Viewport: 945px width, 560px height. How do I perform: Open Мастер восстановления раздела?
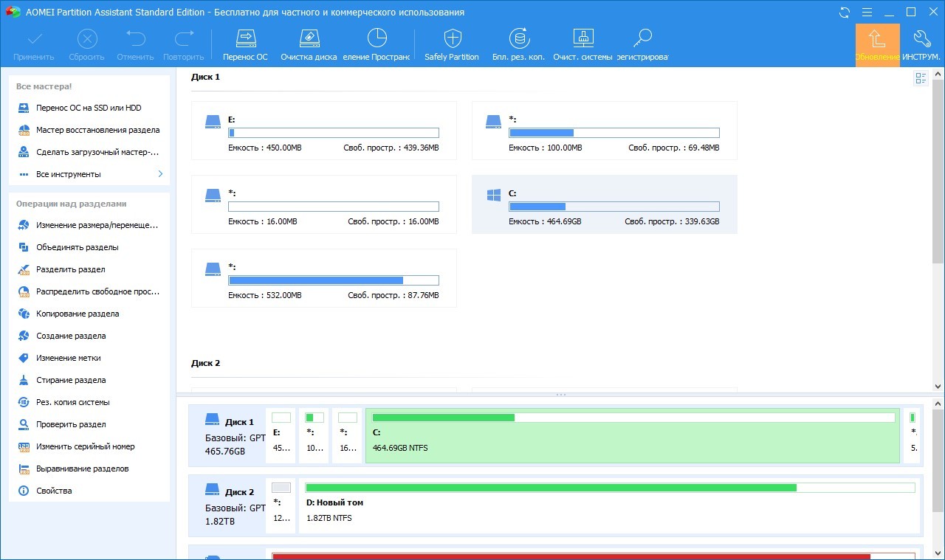[x=89, y=130]
